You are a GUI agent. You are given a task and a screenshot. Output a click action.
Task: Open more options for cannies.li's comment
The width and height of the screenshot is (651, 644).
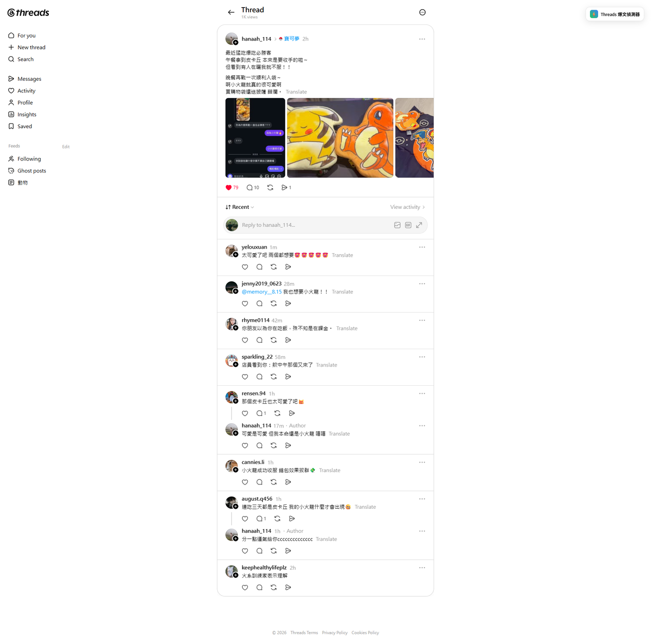point(422,462)
